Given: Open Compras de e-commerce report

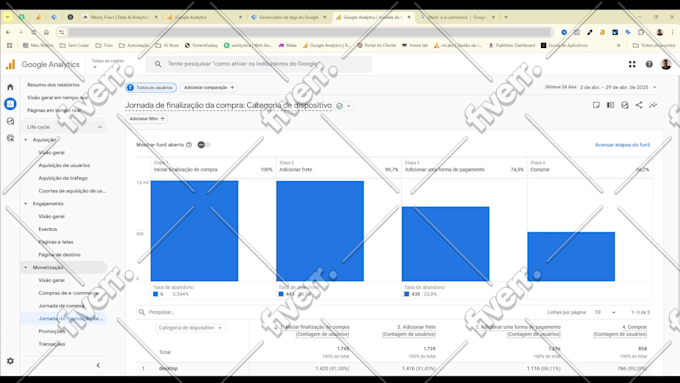Looking at the screenshot, I should tap(69, 293).
